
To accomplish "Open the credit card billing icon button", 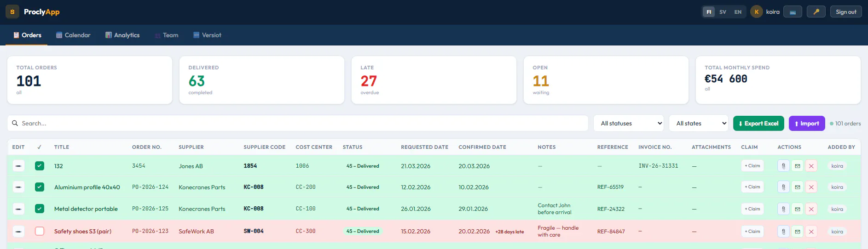I will click(x=793, y=12).
